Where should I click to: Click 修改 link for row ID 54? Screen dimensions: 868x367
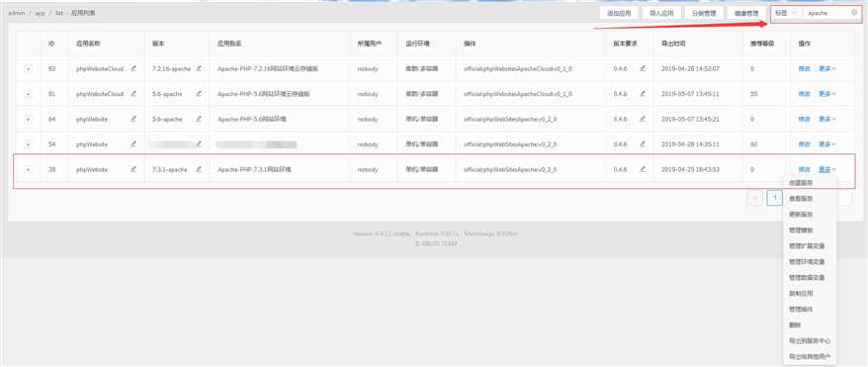[804, 144]
